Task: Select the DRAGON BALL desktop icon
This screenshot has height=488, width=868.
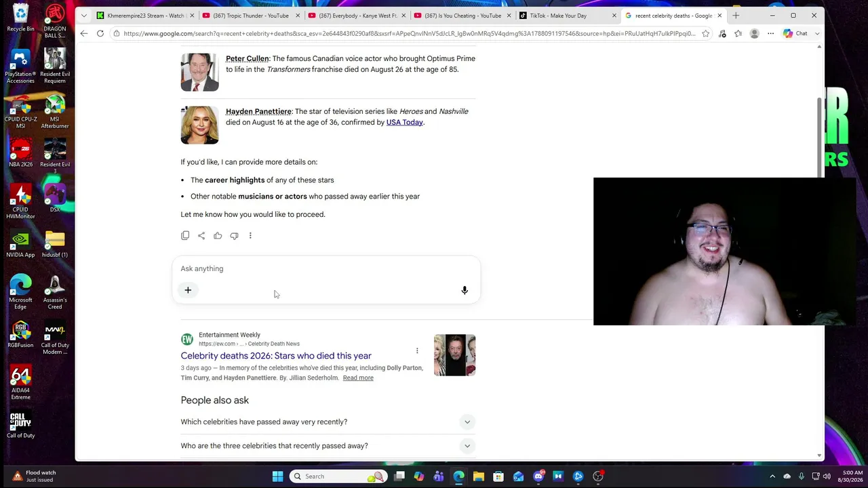Action: tap(55, 21)
